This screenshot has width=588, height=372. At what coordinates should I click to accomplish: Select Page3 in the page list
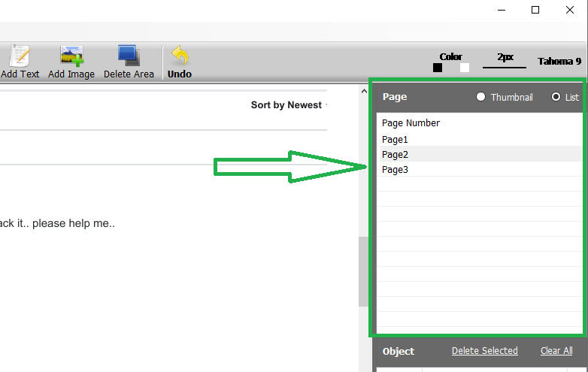(x=480, y=169)
